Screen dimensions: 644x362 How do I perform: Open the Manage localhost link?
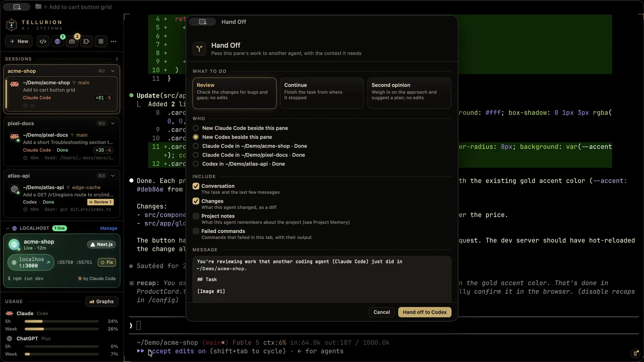109,228
